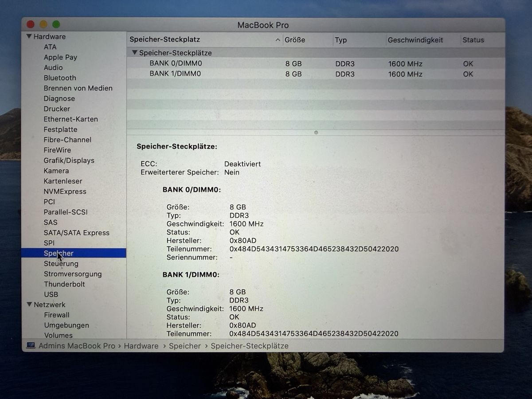The height and width of the screenshot is (399, 532).
Task: Select Festplatte in the sidebar
Action: click(60, 129)
